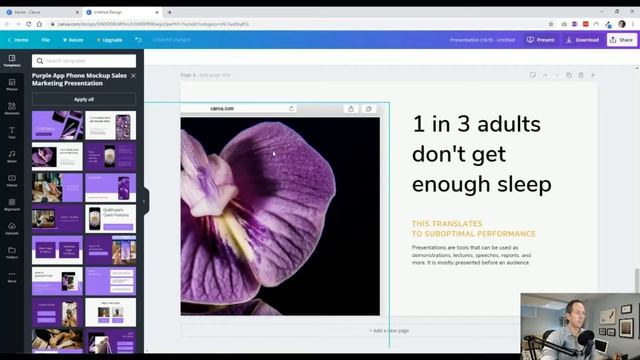The width and height of the screenshot is (640, 360).
Task: Apply the white template with phone at right
Action: pyautogui.click(x=111, y=125)
